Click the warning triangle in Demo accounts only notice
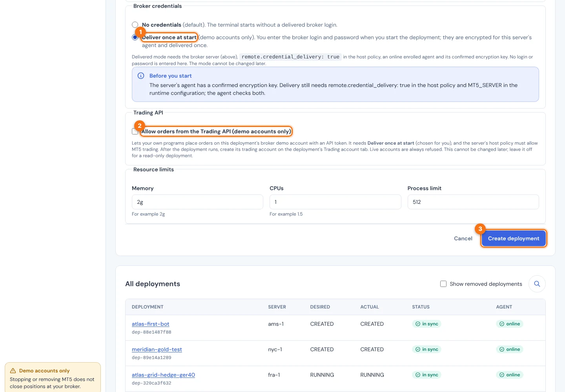 tap(13, 371)
